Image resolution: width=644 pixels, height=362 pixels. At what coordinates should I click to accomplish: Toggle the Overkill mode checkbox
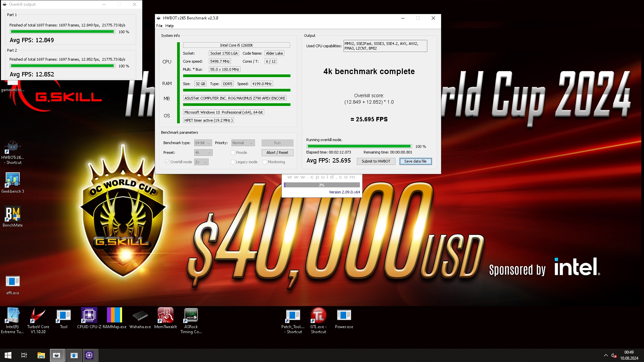pyautogui.click(x=167, y=162)
